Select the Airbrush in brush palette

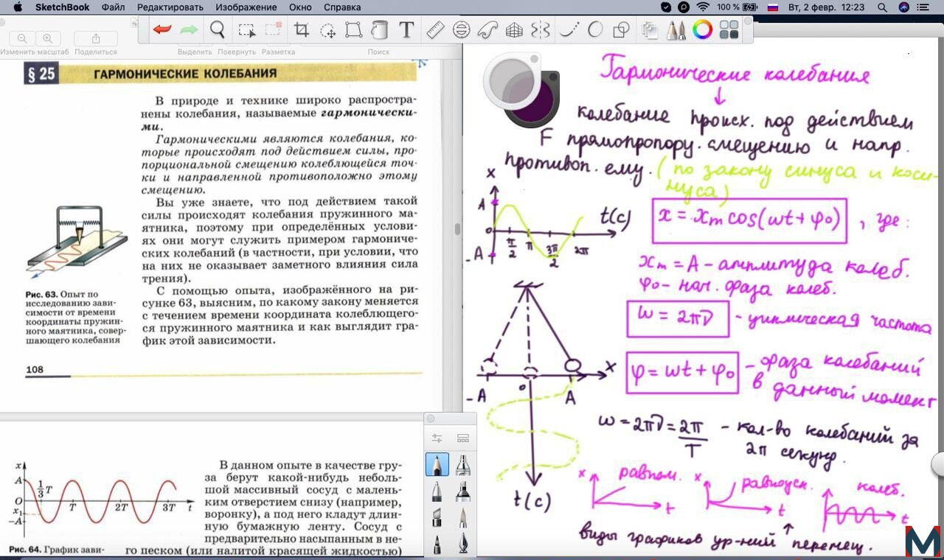point(463,464)
